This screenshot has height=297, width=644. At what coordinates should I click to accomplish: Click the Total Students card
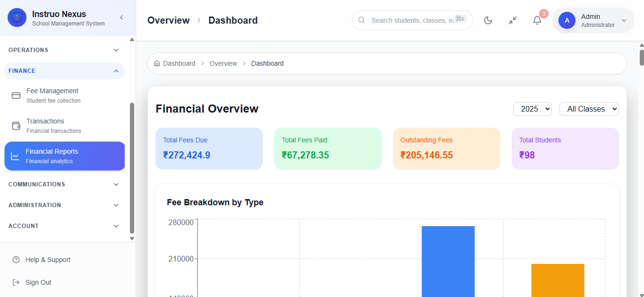(565, 148)
